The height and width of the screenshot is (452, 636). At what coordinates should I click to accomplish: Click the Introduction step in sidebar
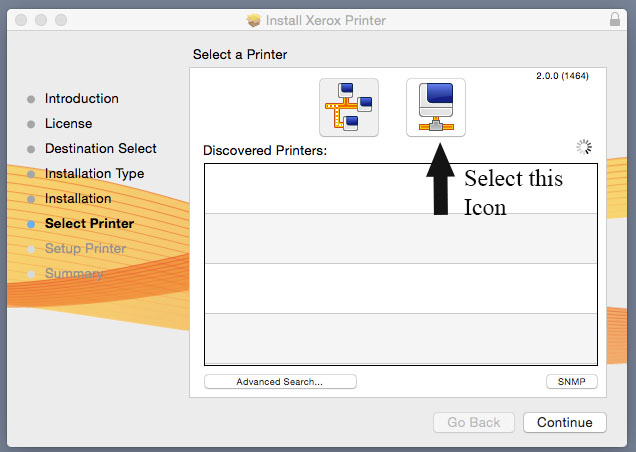click(x=81, y=99)
